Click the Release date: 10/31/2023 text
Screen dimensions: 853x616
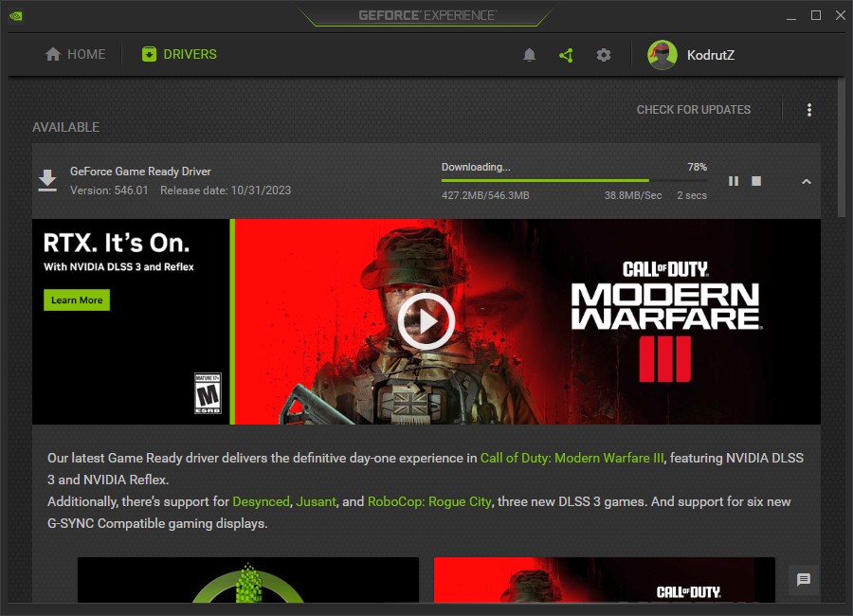pyautogui.click(x=226, y=190)
